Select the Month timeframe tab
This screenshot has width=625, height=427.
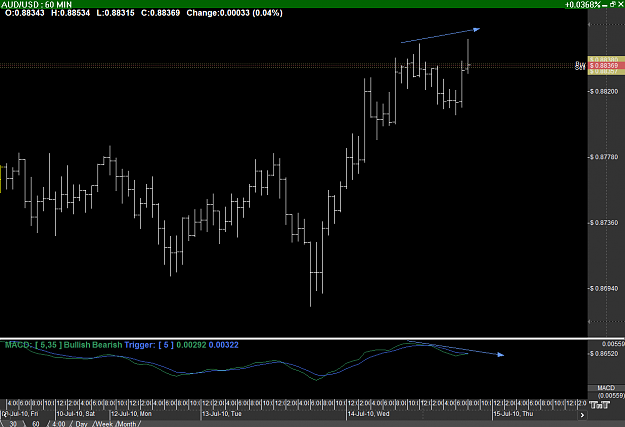(x=127, y=423)
